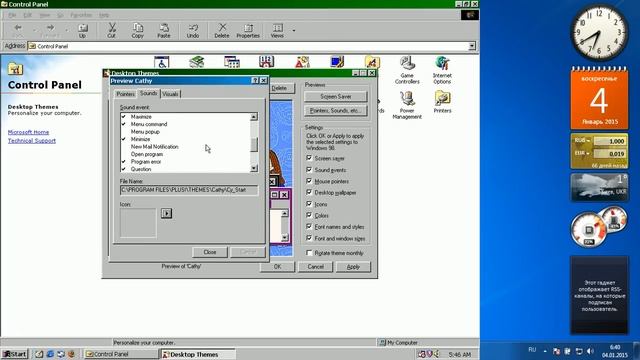The image size is (640, 360).
Task: Click the network icon in the Windows 7 tray
Action: click(579, 351)
